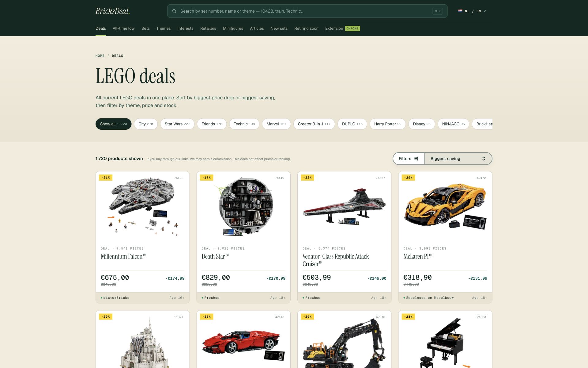This screenshot has width=588, height=368.
Task: Click the -17% discount badge on Death Star
Action: tap(206, 178)
